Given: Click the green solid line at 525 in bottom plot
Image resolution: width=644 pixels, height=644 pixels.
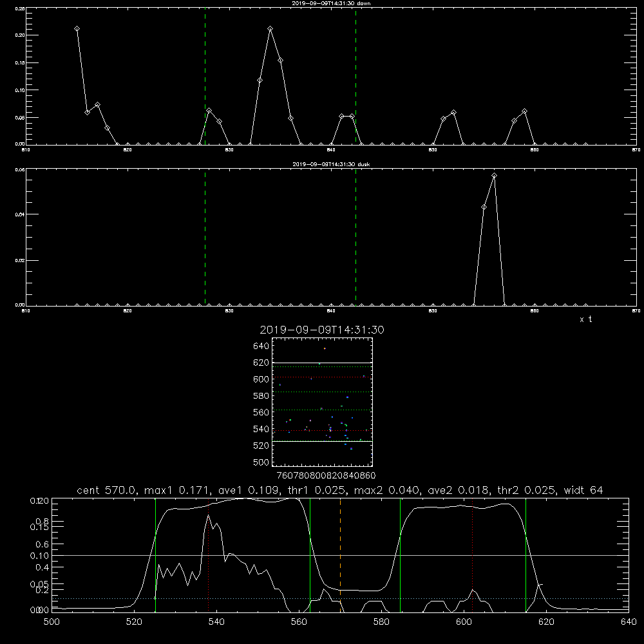Looking at the screenshot, I should tap(155, 555).
